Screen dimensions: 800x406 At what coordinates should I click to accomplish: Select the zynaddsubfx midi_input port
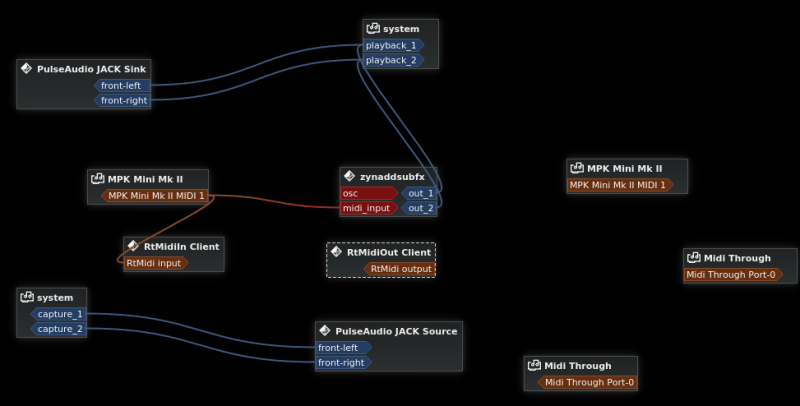point(369,208)
